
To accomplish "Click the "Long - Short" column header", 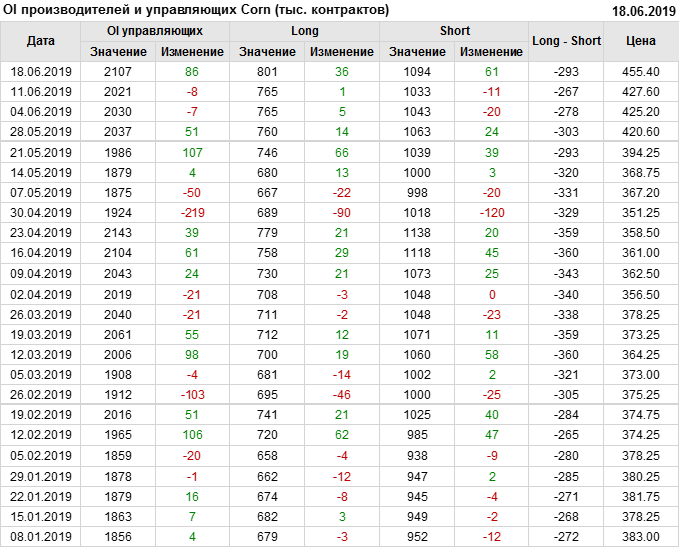I will point(567,41).
